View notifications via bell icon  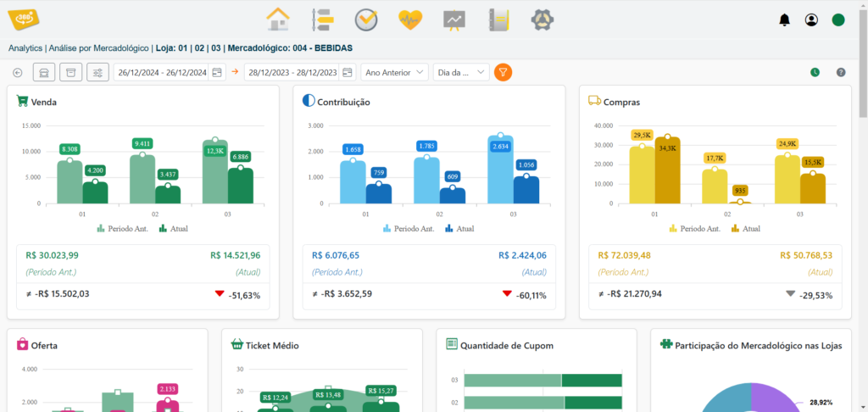[784, 20]
